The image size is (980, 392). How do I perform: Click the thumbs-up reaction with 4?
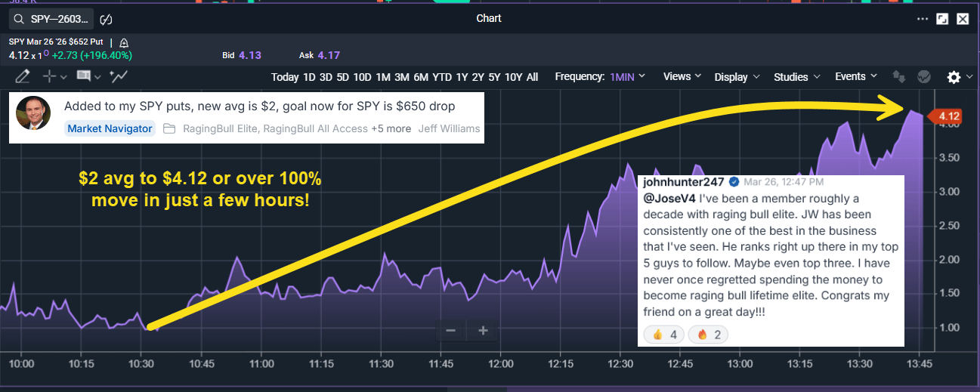pos(664,334)
